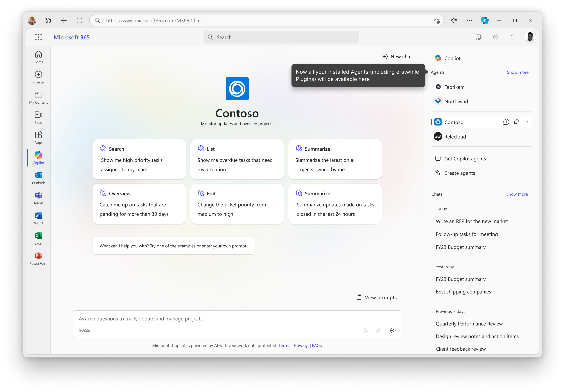Viewport: 565px width, 392px height.
Task: Open chat 'Design review notes and action items'
Action: (x=477, y=336)
